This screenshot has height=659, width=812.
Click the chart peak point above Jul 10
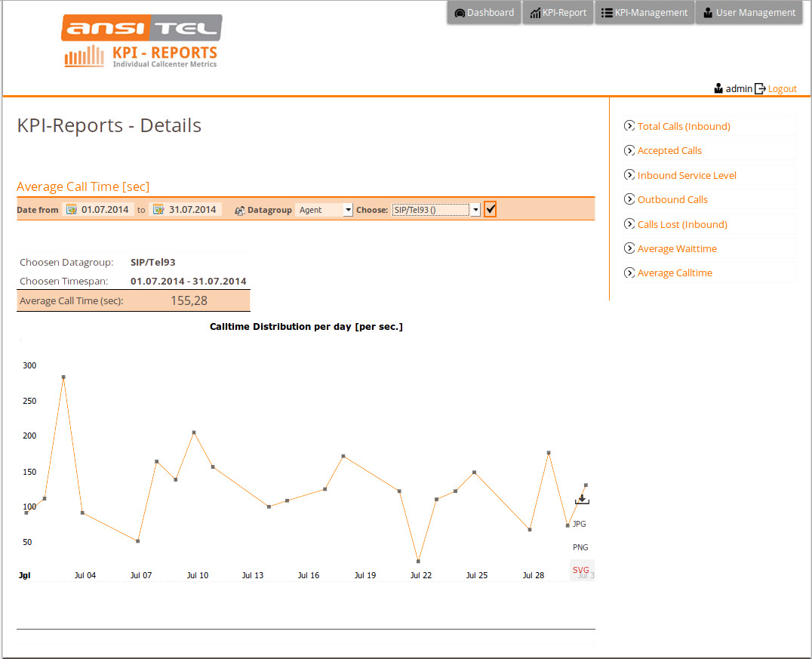coord(194,432)
